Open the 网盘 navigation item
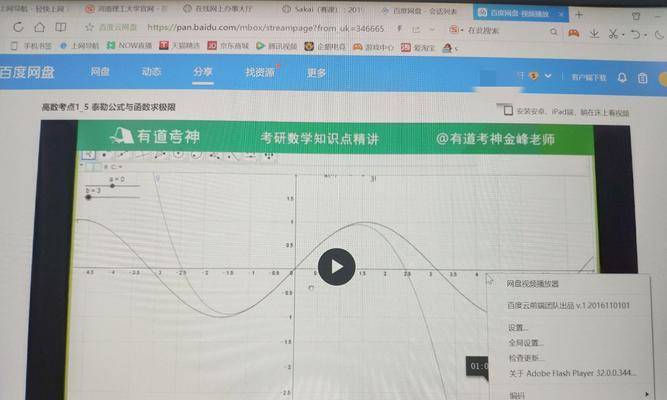667x400 pixels. point(100,71)
